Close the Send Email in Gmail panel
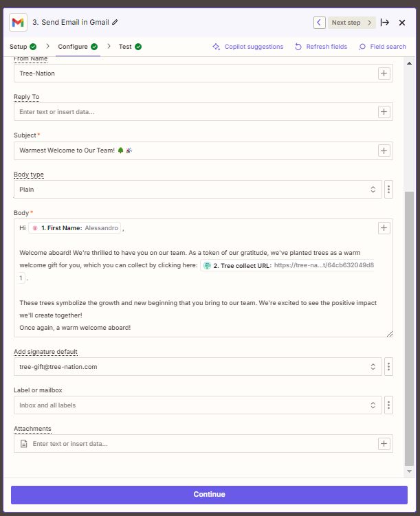Image resolution: width=420 pixels, height=516 pixels. tap(402, 23)
